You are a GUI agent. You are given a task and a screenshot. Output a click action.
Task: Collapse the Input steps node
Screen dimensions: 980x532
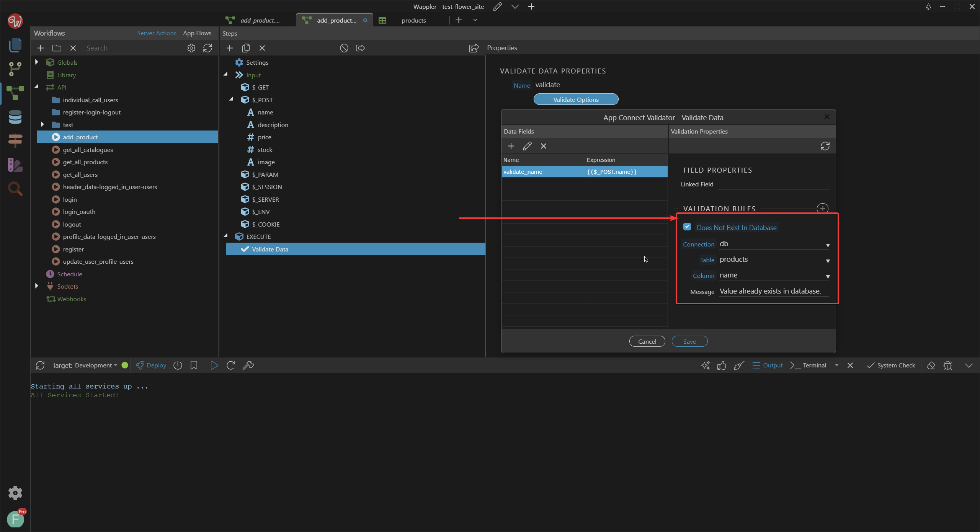click(x=226, y=75)
